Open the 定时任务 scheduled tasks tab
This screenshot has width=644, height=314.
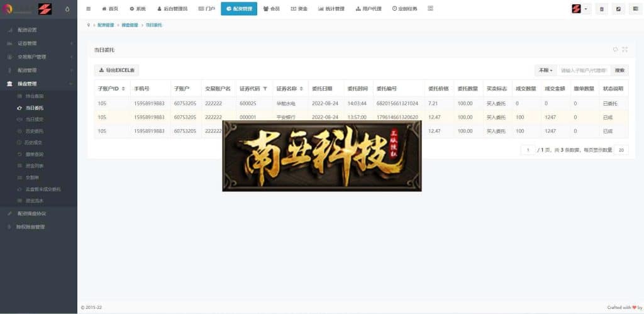(x=404, y=8)
